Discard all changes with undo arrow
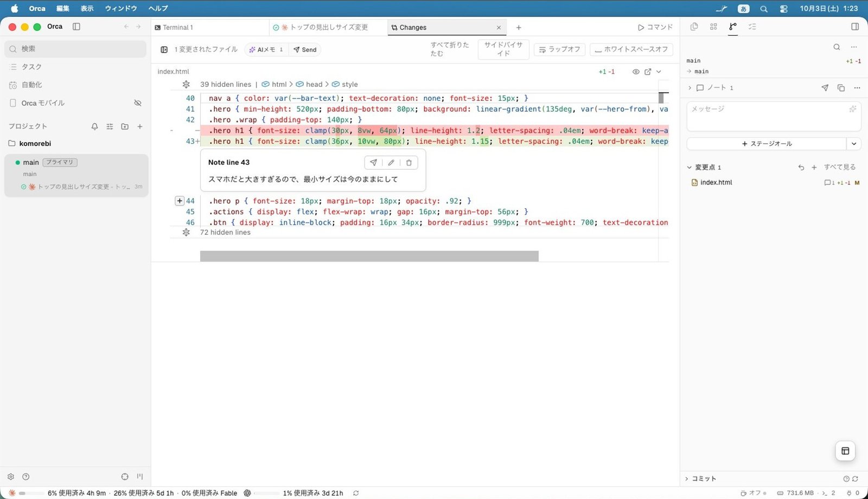Image resolution: width=868 pixels, height=499 pixels. [x=801, y=168]
